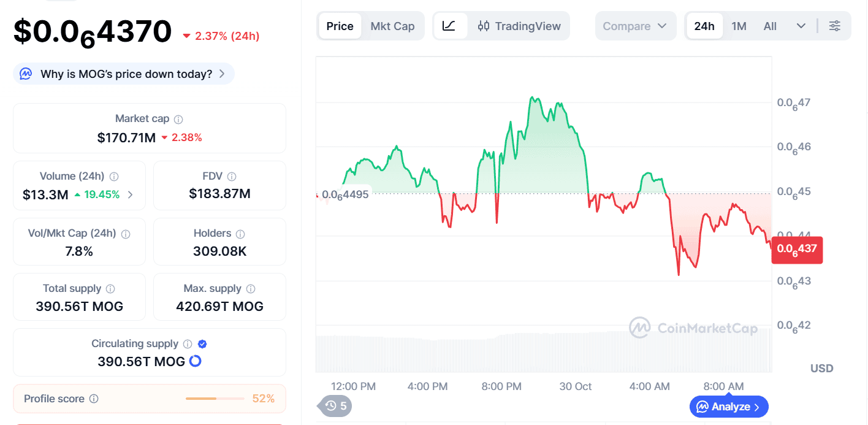
Task: Click the Market cap info icon
Action: point(178,120)
